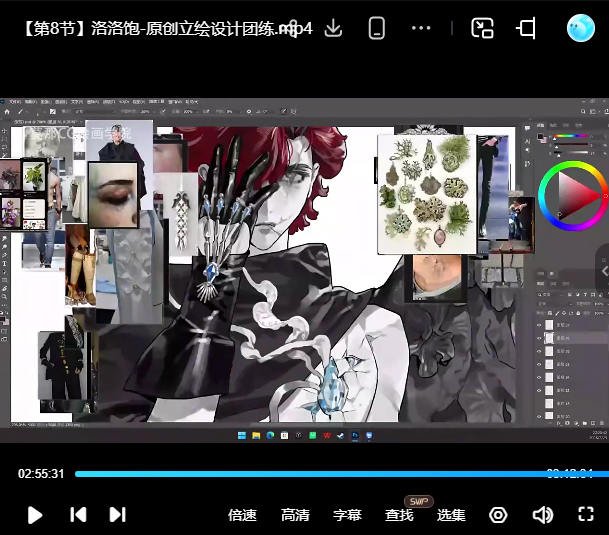Expand the right side panel arrow
Viewport: 609px width, 535px height.
(602, 269)
